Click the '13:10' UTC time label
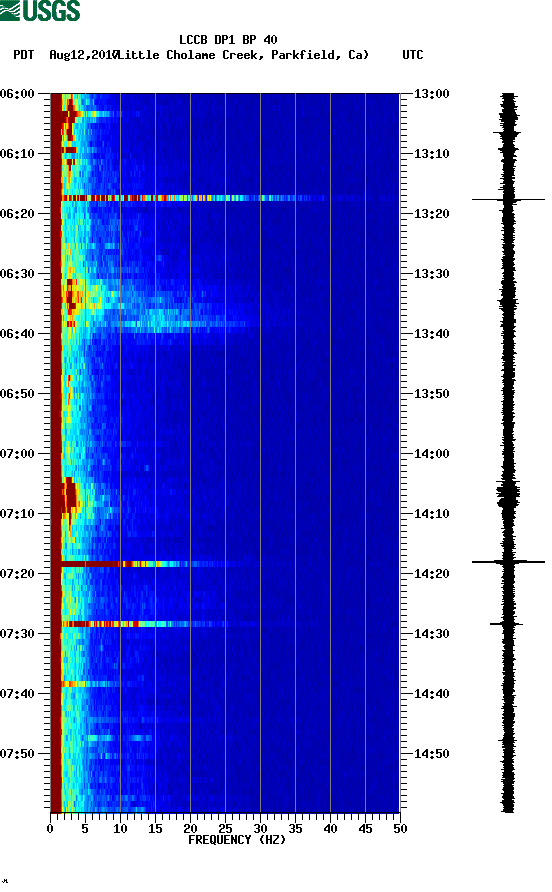This screenshot has width=552, height=892. 431,154
